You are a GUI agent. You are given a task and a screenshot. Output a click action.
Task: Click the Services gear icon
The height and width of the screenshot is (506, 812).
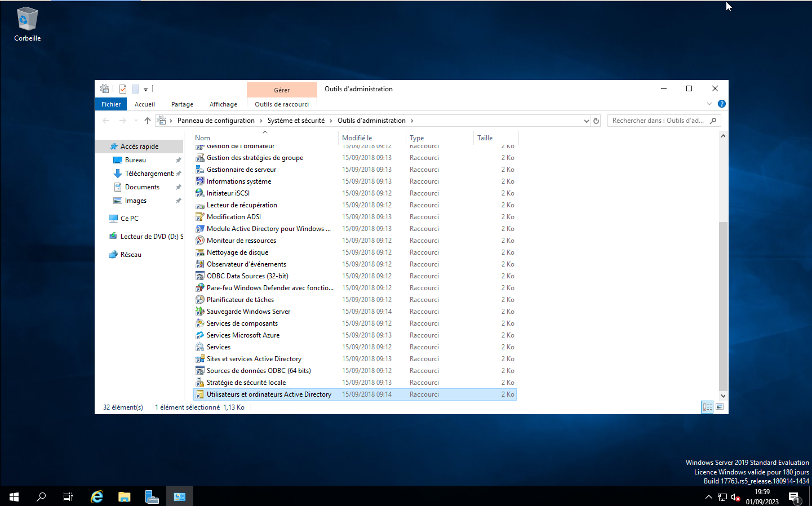click(199, 347)
